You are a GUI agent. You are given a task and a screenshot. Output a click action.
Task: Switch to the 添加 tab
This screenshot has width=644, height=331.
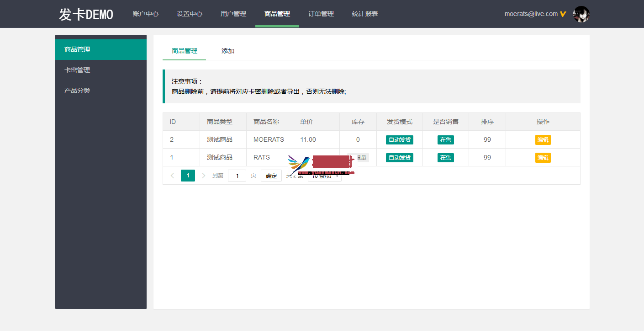click(228, 51)
